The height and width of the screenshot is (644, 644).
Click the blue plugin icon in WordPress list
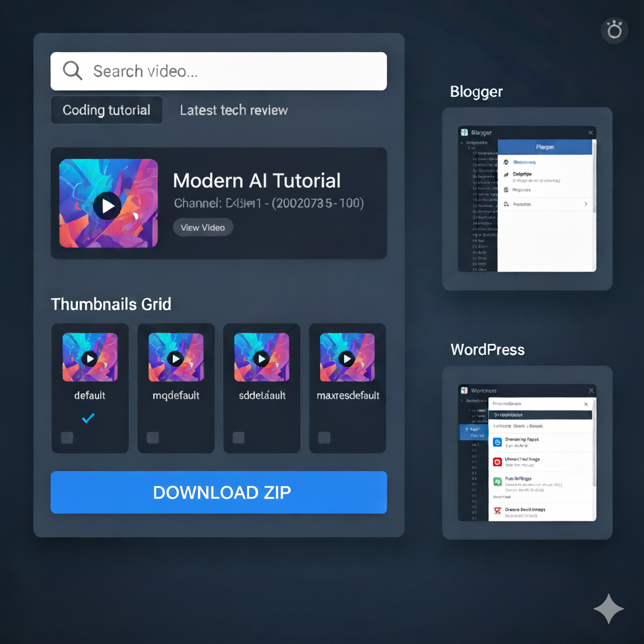499,442
